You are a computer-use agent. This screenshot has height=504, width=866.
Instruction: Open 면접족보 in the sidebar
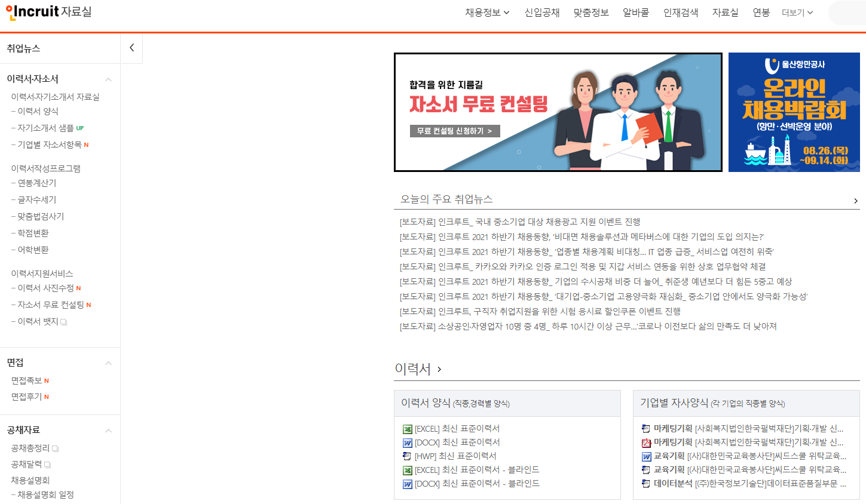tap(26, 380)
